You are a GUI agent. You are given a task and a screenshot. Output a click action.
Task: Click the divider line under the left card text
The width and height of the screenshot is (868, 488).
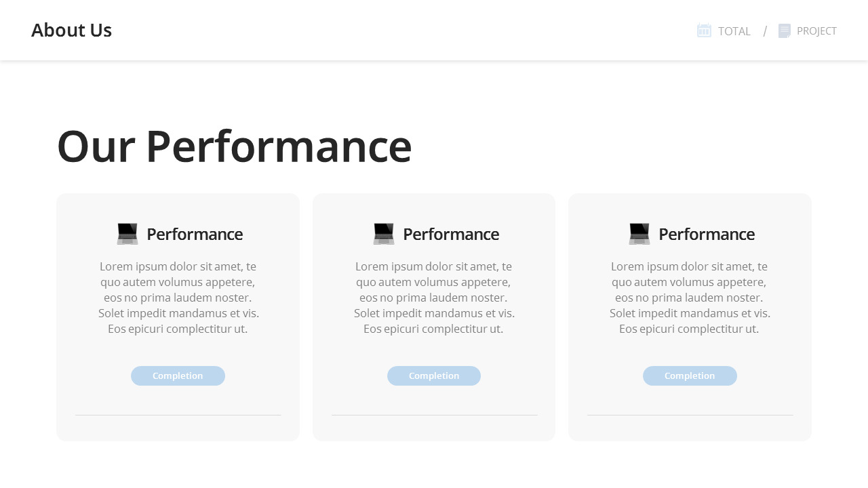[x=178, y=415]
